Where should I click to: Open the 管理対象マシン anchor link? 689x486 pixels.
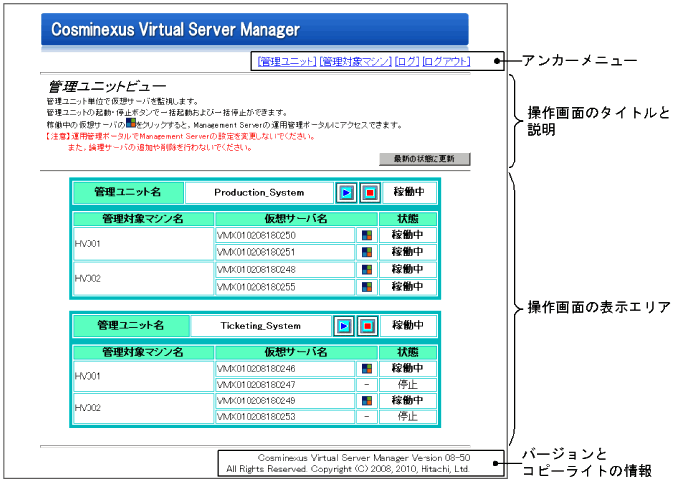[x=355, y=62]
